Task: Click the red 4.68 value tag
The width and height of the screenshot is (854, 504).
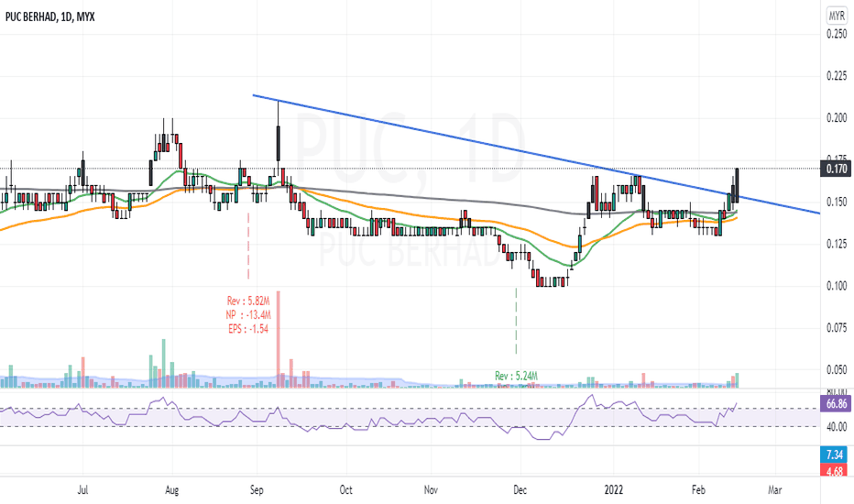Action: tap(835, 471)
